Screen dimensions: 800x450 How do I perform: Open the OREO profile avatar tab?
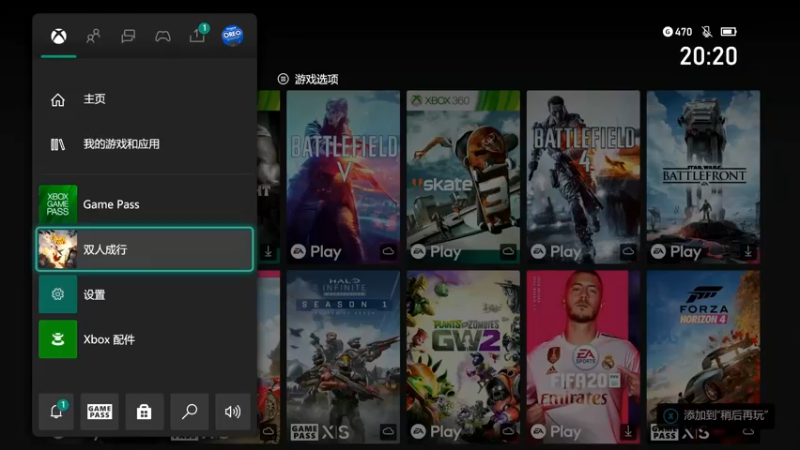coord(232,36)
